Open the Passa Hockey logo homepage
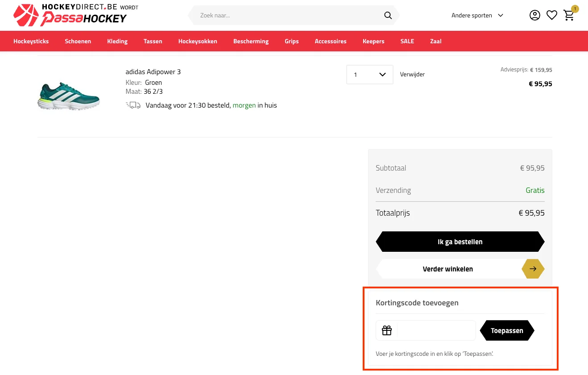Viewport: 588px width, 375px height. [76, 15]
